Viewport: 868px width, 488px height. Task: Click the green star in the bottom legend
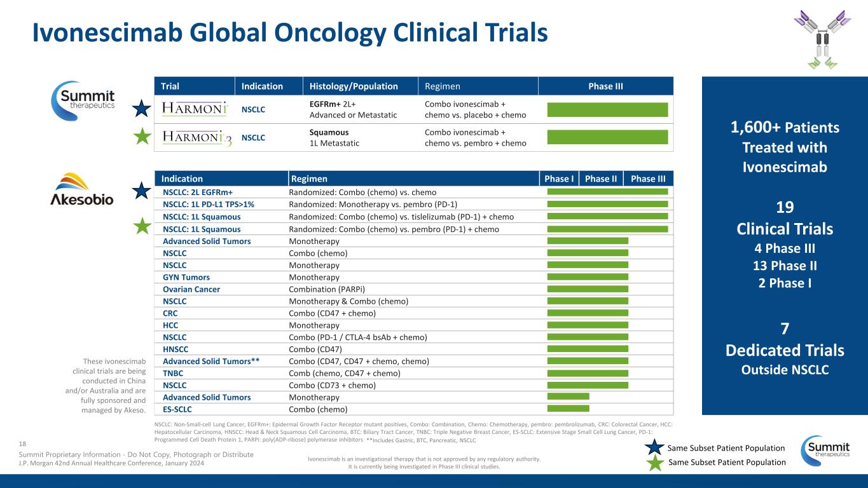coord(654,463)
